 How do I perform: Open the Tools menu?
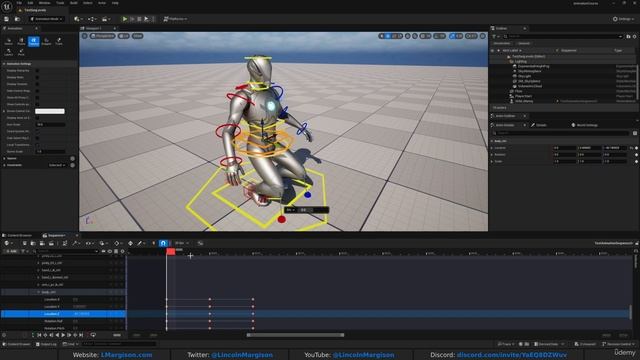pos(60,3)
